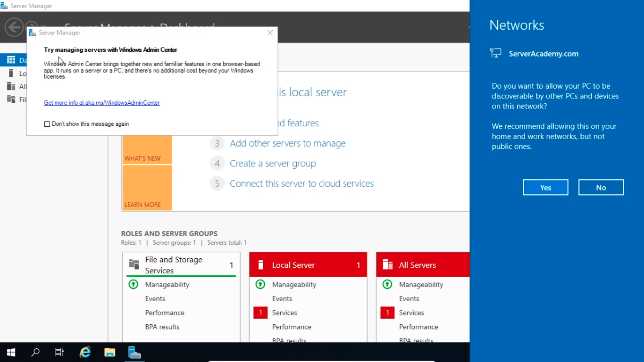
Task: Close the Windows Admin Center popup dialog
Action: pyautogui.click(x=270, y=33)
